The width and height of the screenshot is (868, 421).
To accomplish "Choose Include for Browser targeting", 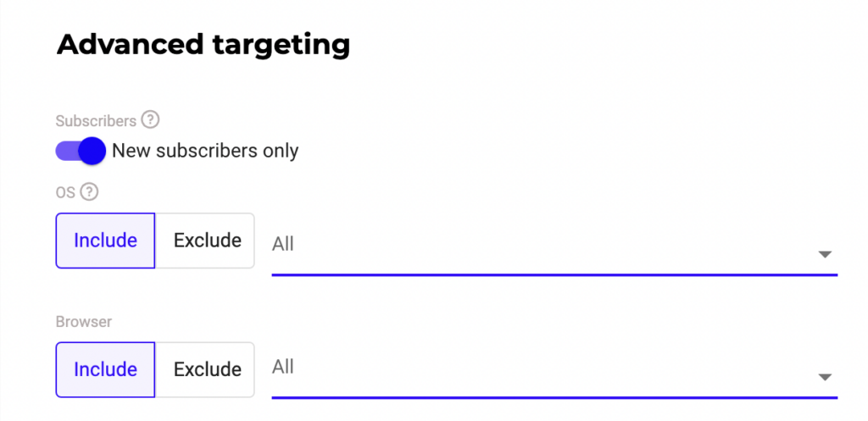I will tap(105, 369).
